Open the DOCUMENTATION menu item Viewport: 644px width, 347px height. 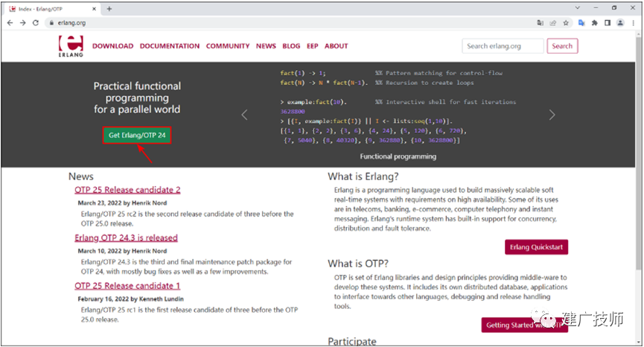coord(170,46)
